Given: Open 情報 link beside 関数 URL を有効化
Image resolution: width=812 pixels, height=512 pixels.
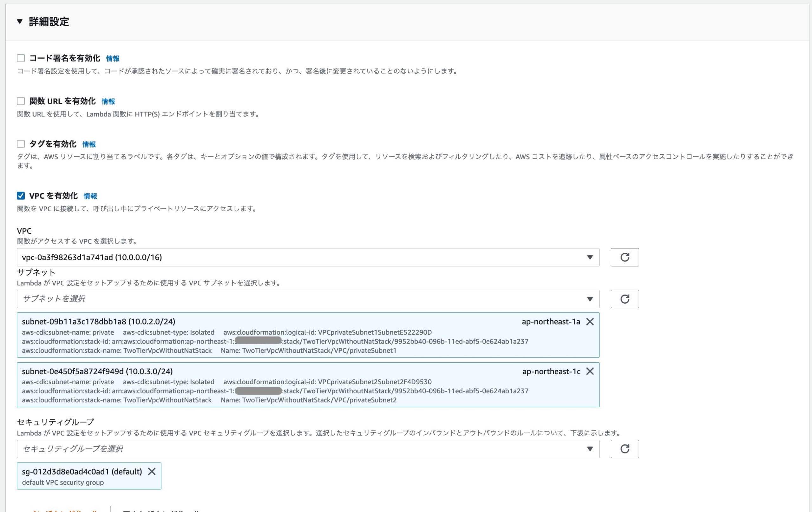Looking at the screenshot, I should point(108,101).
